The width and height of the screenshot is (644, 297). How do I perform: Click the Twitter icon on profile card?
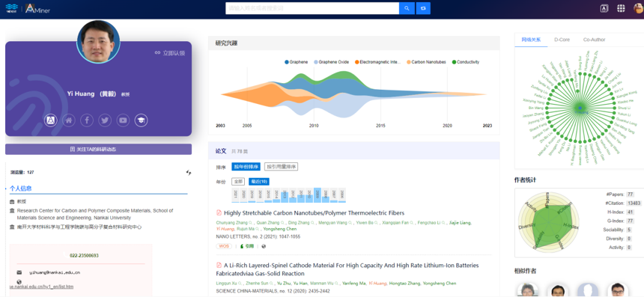(105, 120)
